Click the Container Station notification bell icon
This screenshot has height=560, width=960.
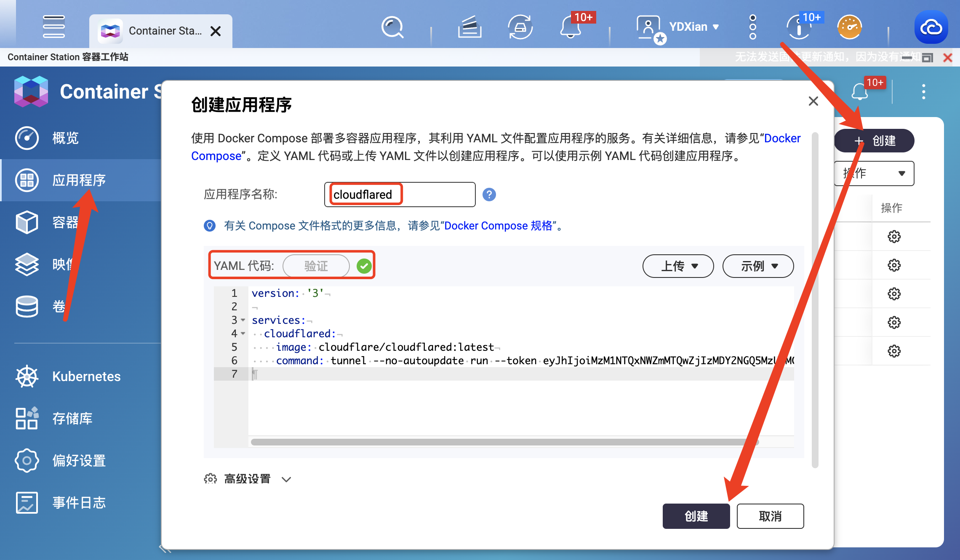[x=859, y=92]
